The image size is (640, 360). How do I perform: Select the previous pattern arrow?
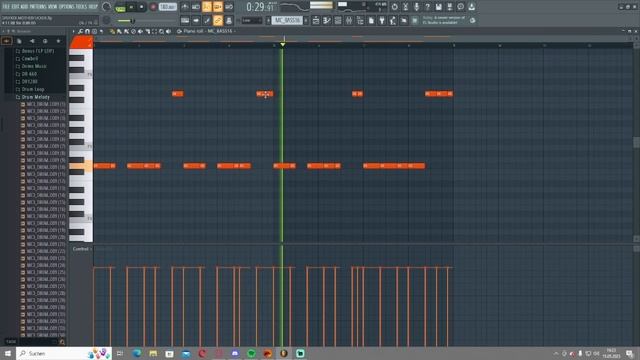269,20
